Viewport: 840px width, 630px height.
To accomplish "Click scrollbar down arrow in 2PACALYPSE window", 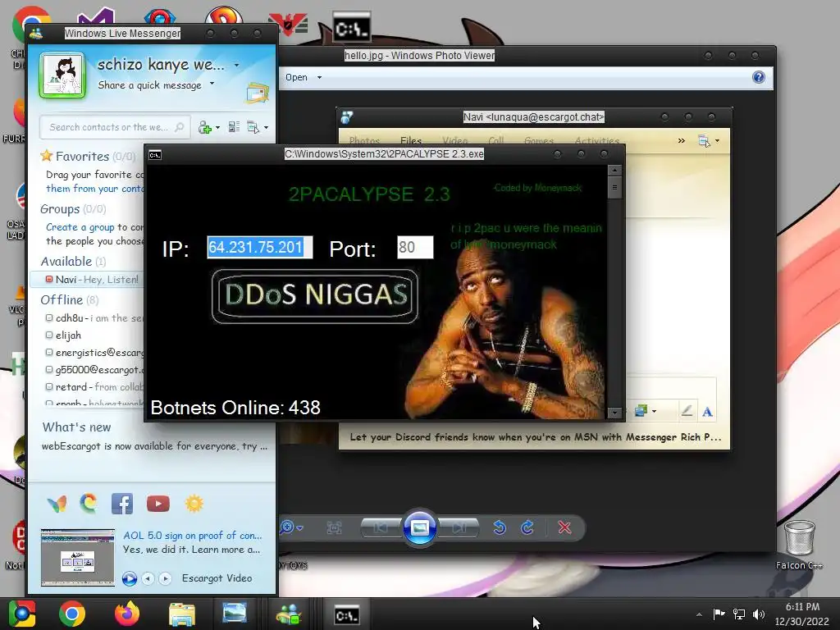I will [614, 413].
